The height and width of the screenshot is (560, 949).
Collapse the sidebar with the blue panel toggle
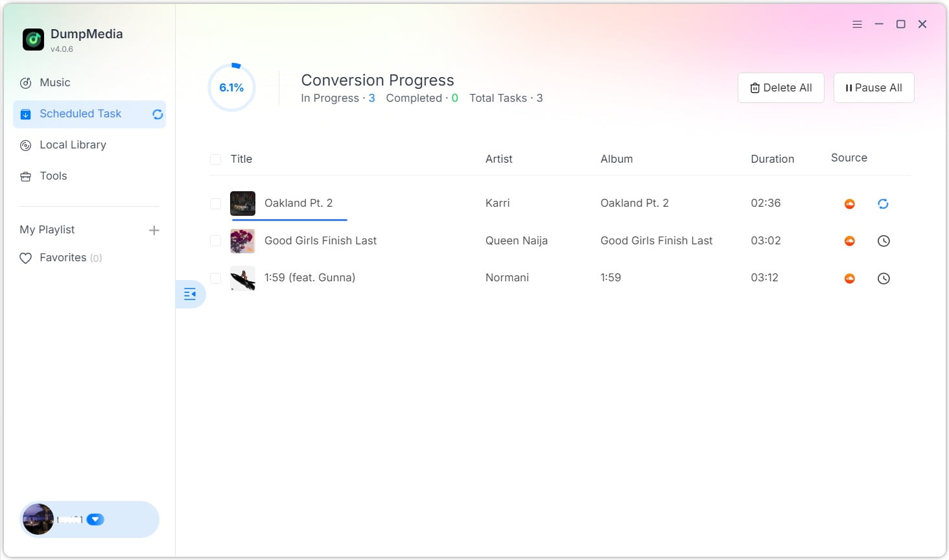(x=190, y=294)
